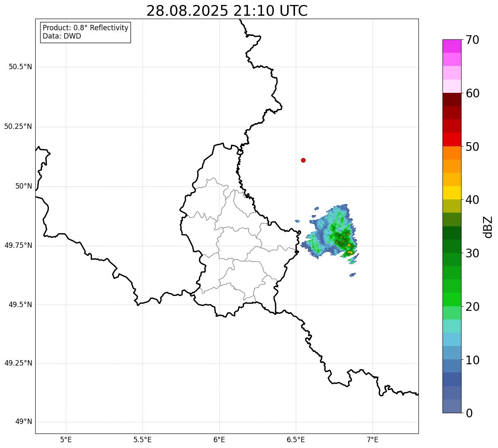This screenshot has width=498, height=448.
Task: Click the 49.5°N latitude label
Action: (x=20, y=305)
